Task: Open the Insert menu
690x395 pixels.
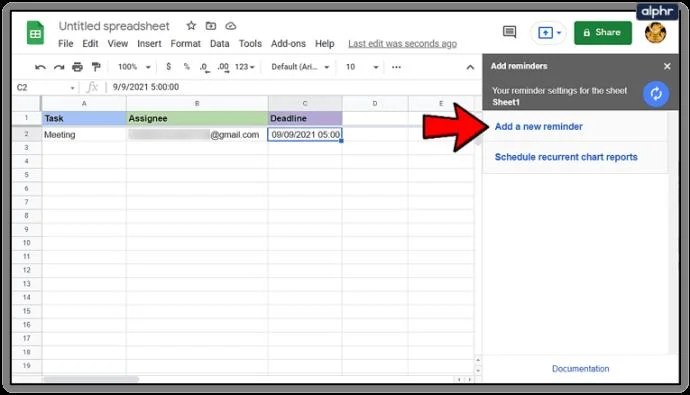Action: [149, 44]
